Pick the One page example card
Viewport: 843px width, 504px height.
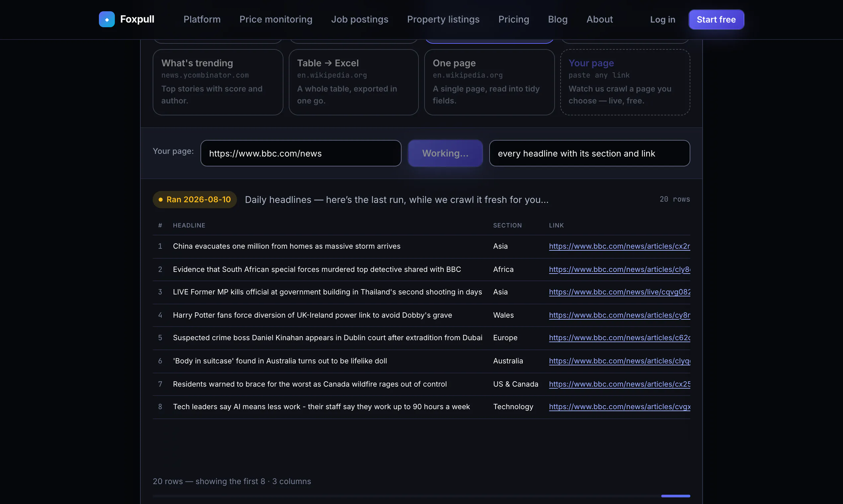(x=489, y=82)
